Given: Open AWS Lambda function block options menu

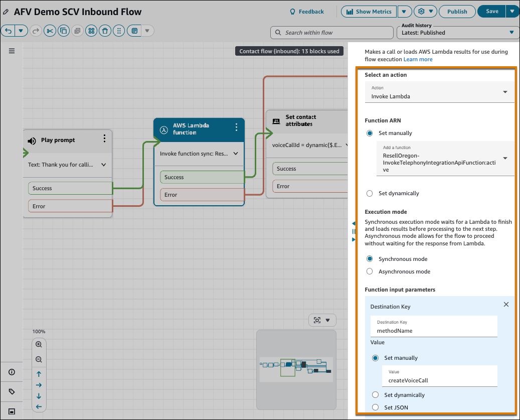Looking at the screenshot, I should point(236,127).
